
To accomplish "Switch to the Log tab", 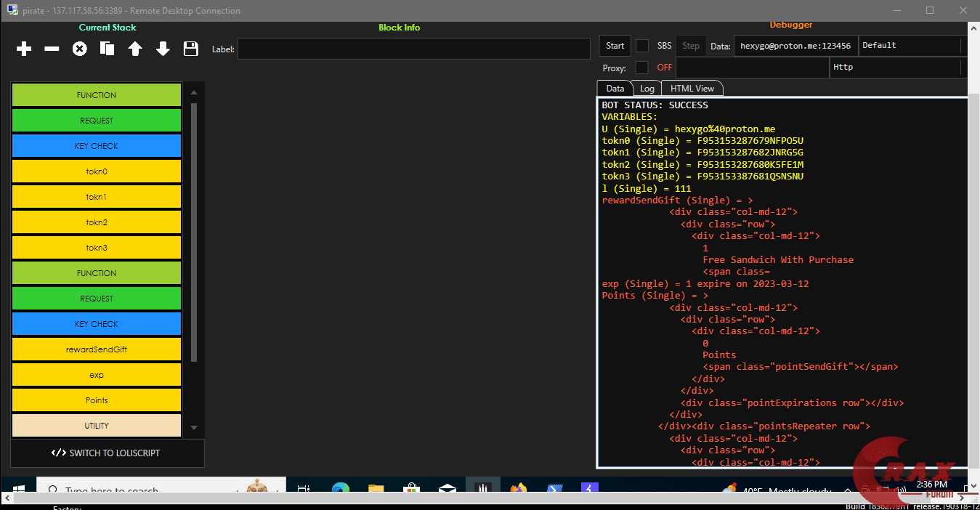I will click(647, 89).
